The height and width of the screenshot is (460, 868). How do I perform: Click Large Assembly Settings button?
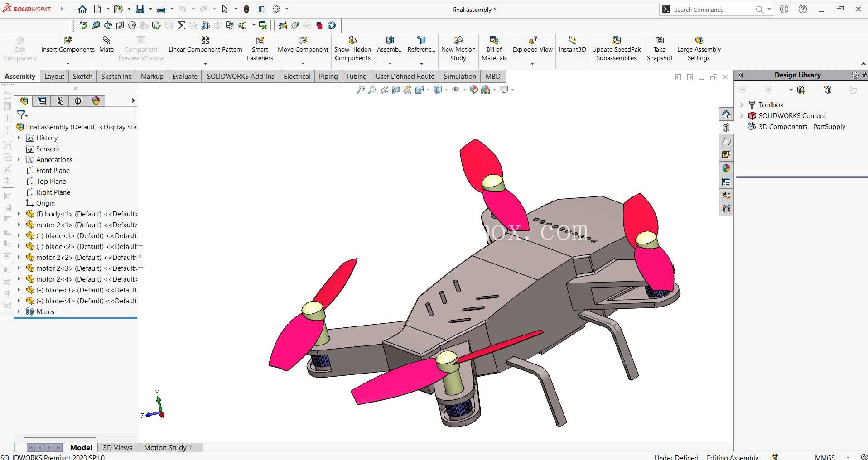(x=699, y=49)
